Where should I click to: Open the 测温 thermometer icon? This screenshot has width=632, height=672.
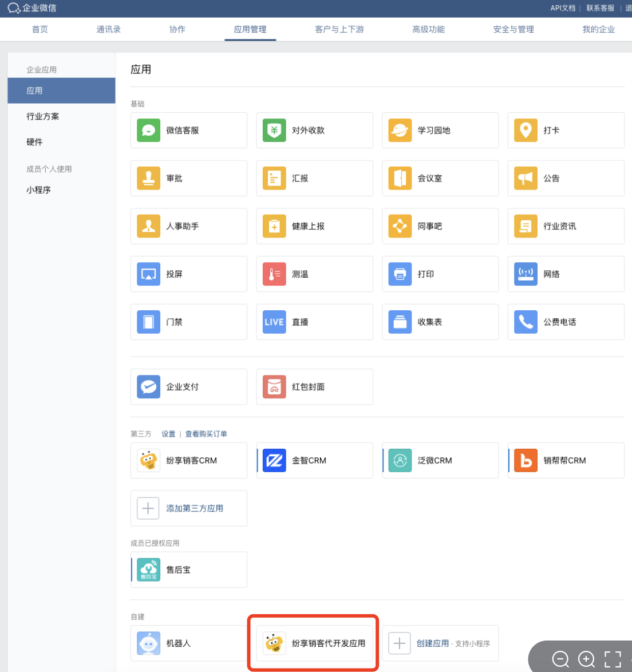point(274,274)
